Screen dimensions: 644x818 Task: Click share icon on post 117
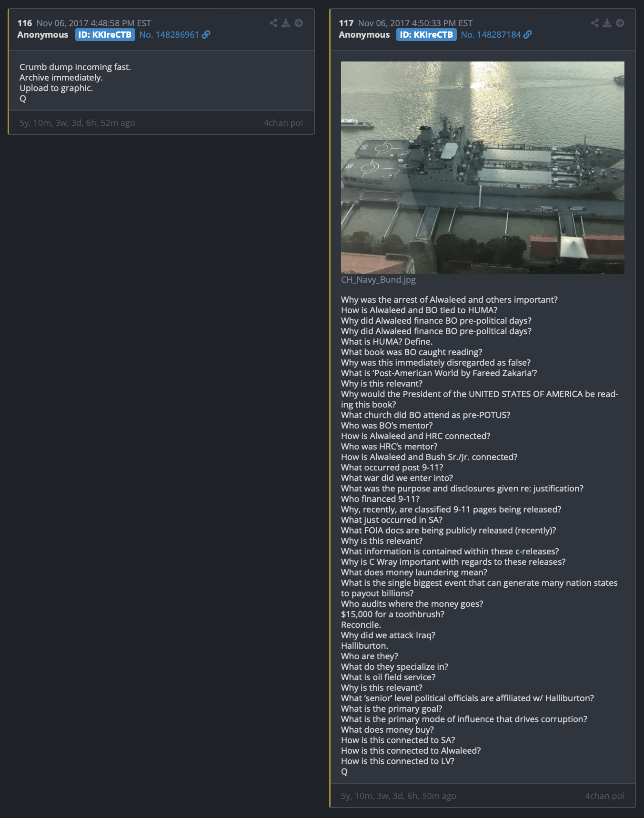595,23
